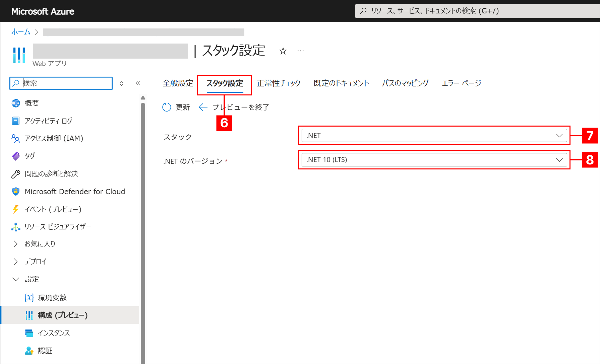Collapse the sidebar with double chevron
Viewport: 600px width, 364px height.
[x=138, y=83]
